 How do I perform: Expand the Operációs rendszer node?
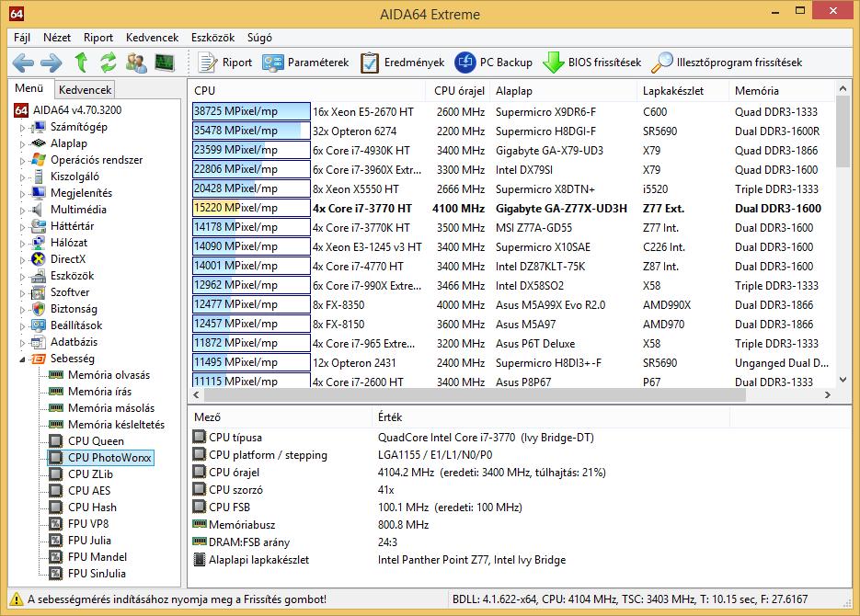point(22,161)
